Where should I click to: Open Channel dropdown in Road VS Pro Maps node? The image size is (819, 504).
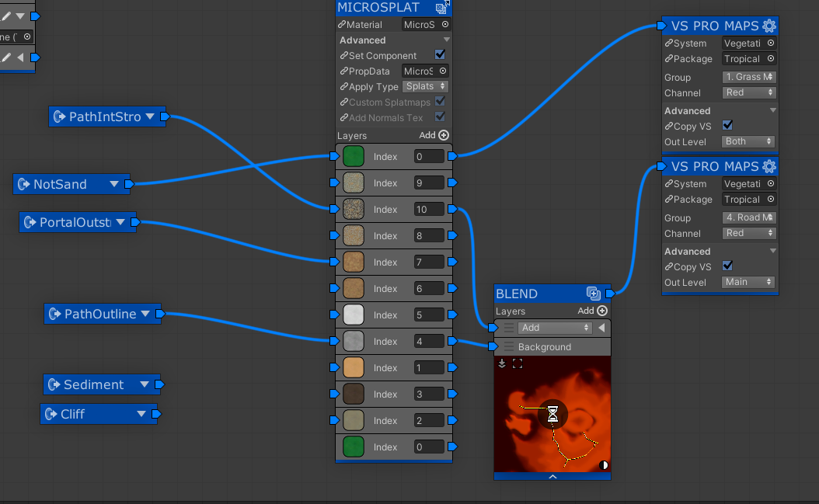click(749, 233)
